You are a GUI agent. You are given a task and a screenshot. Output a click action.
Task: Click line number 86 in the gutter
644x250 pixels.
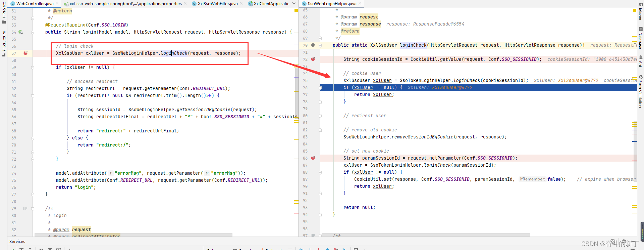pyautogui.click(x=305, y=158)
